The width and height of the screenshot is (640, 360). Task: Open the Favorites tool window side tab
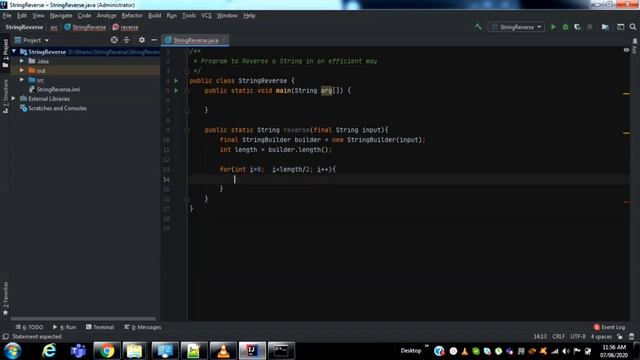(x=5, y=299)
